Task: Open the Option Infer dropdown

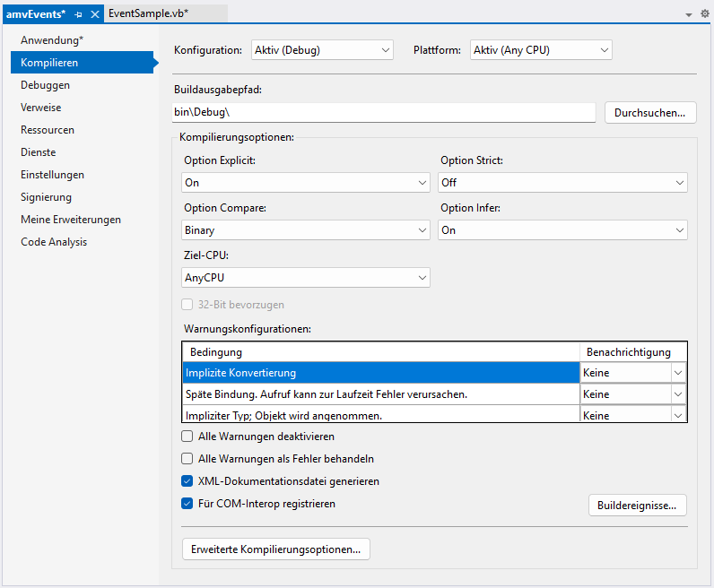Action: click(x=562, y=230)
